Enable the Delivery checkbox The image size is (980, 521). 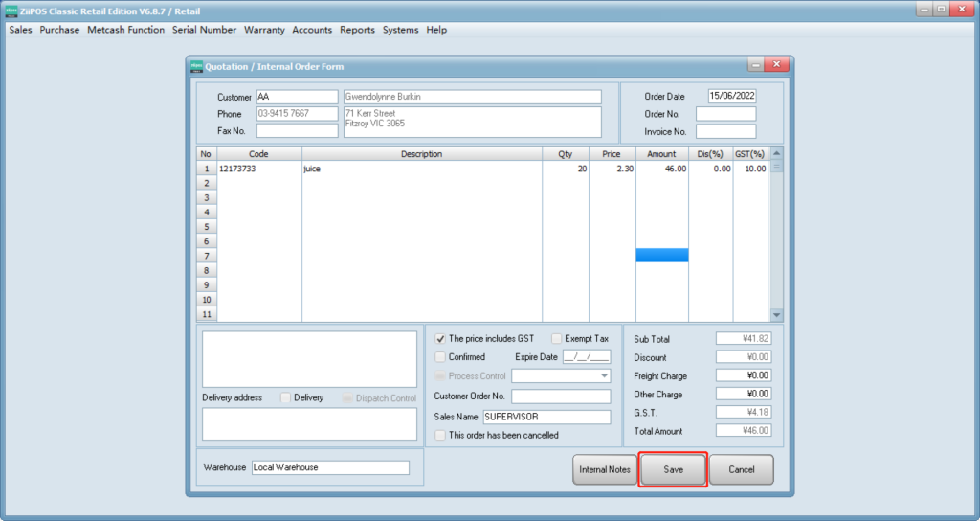286,397
